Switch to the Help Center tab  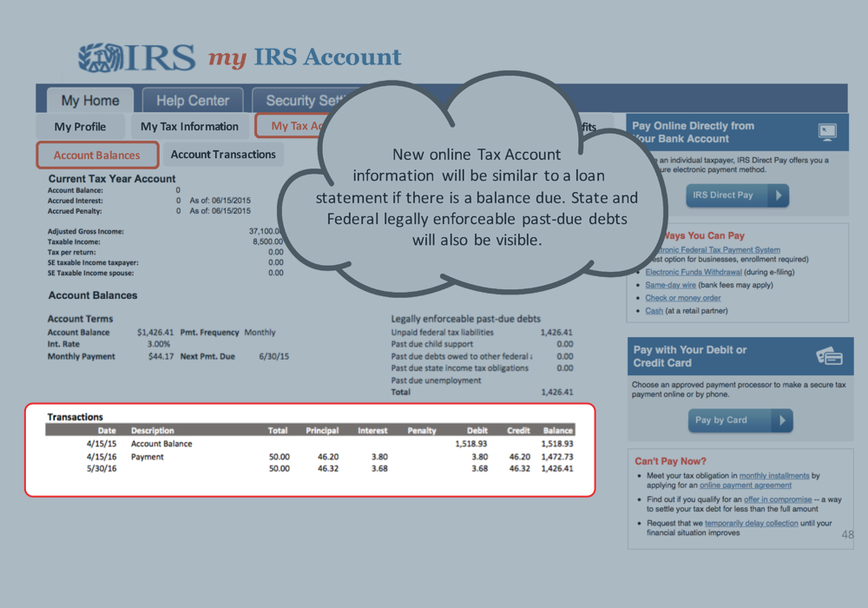click(x=193, y=101)
